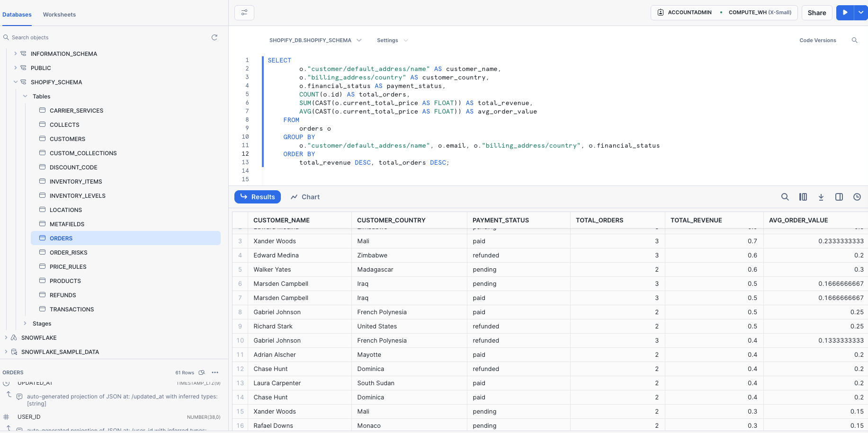Click the PUBLIC schema icon
Image resolution: width=868 pixels, height=433 pixels.
(x=24, y=68)
